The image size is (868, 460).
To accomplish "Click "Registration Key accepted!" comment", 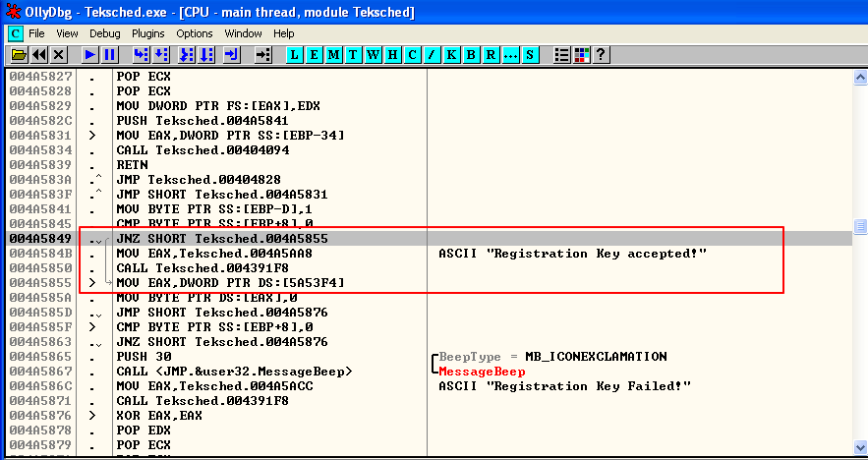I will pyautogui.click(x=573, y=254).
